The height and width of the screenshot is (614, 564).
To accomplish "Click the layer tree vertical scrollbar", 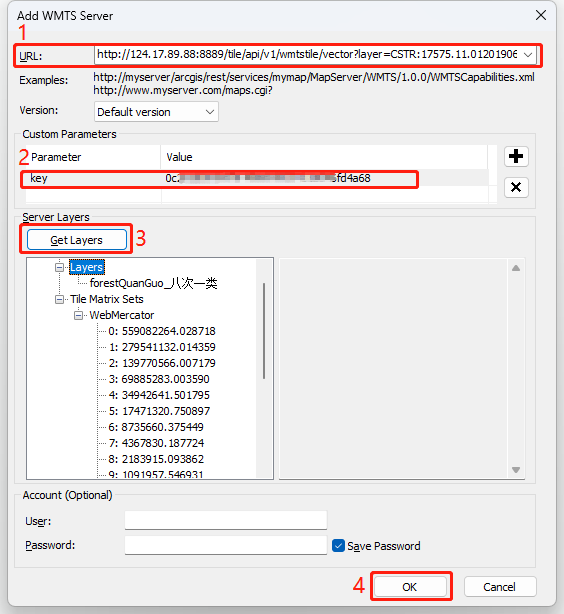I will point(264,331).
